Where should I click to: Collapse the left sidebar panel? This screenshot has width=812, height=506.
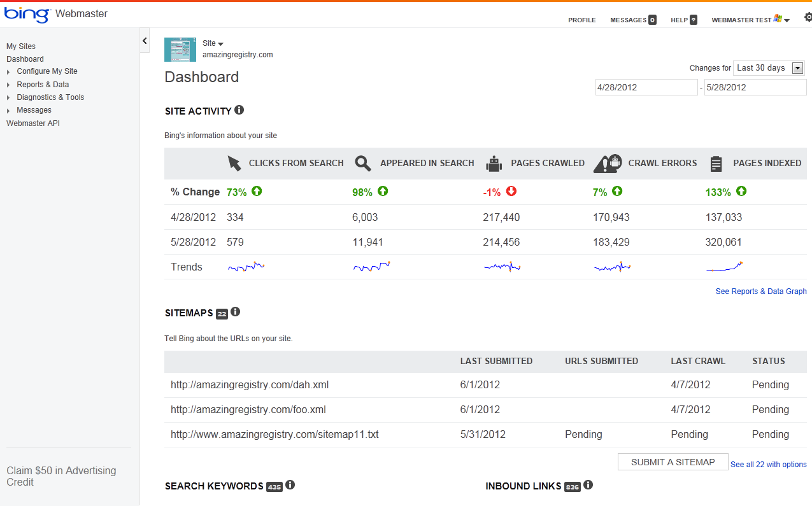pyautogui.click(x=145, y=41)
